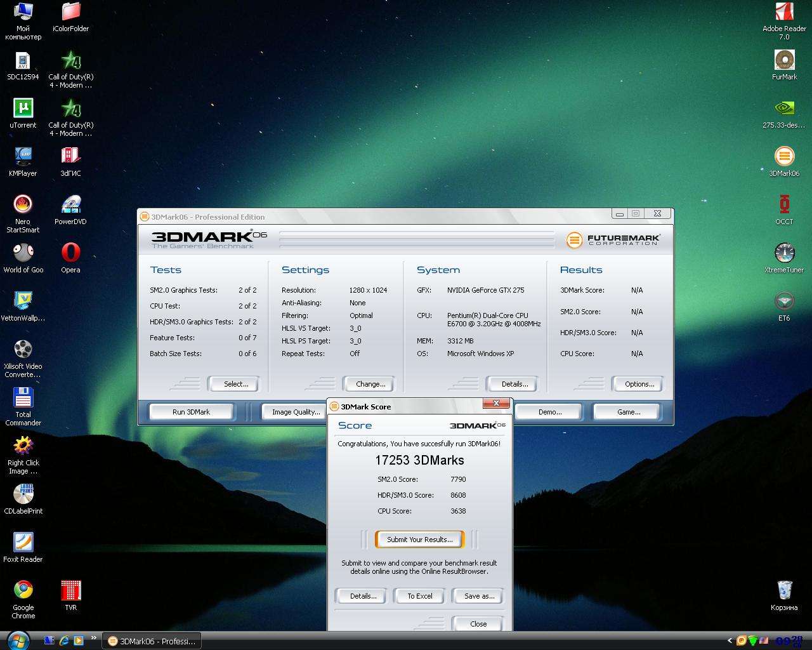Open the iColorFolder desktop icon
This screenshot has height=650, width=812.
[x=70, y=17]
